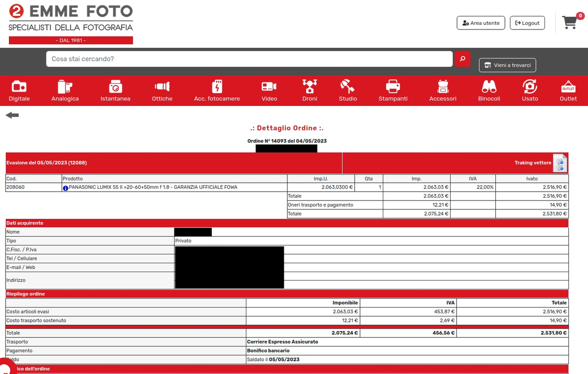Click the Vieni a trovarci button
This screenshot has height=374, width=588.
click(507, 65)
